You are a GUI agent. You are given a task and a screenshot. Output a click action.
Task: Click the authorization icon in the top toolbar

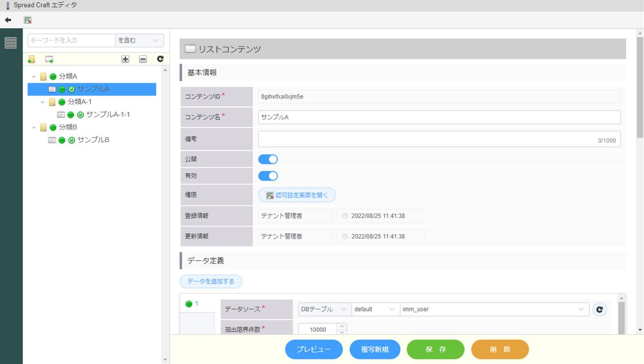tap(28, 20)
